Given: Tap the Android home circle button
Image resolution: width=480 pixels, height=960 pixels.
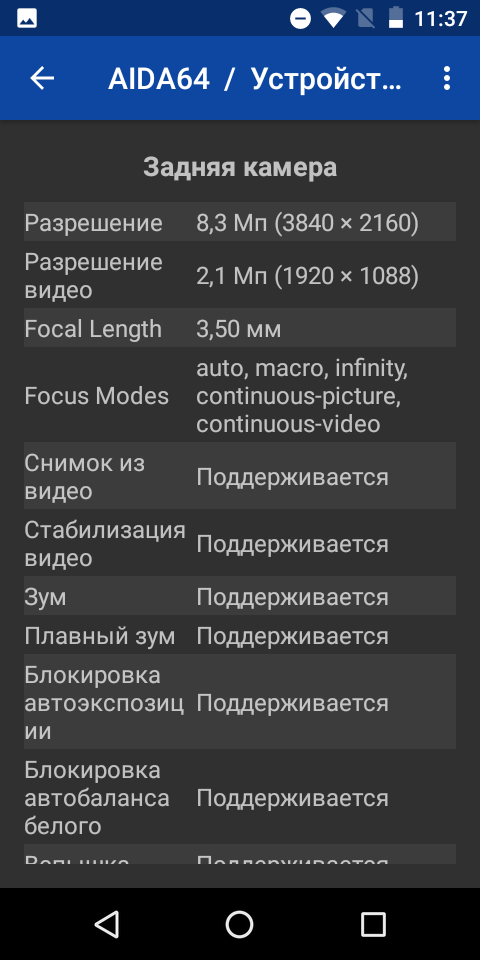Looking at the screenshot, I should click(239, 923).
